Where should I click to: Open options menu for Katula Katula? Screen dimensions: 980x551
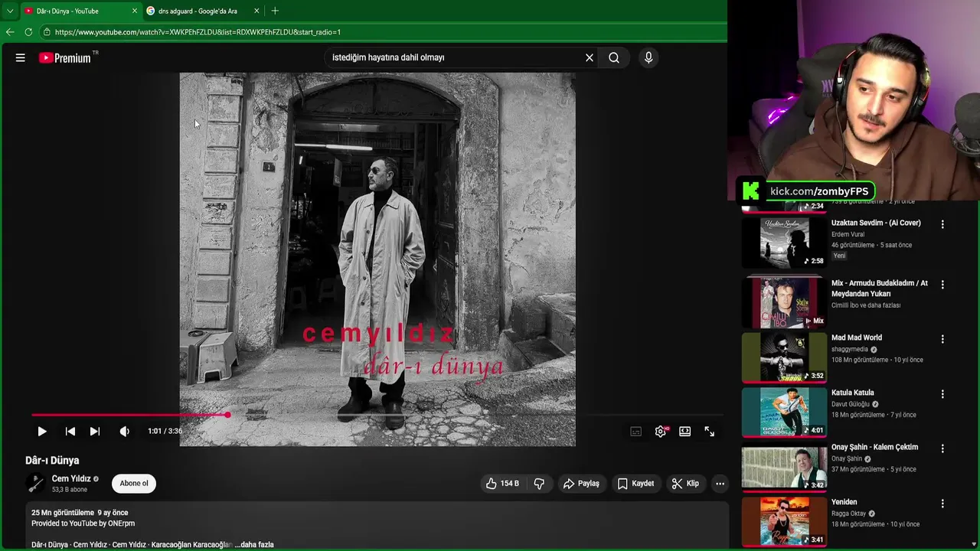click(942, 394)
